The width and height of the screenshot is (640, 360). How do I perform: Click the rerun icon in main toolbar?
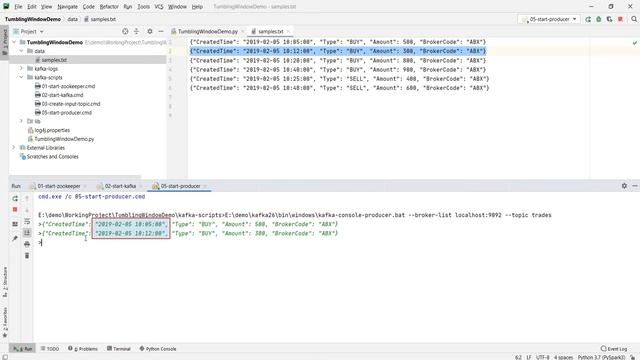[x=588, y=19]
